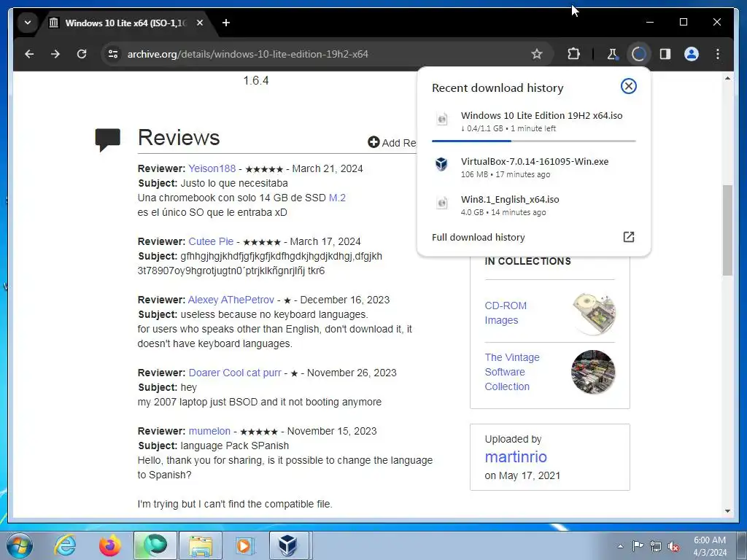
Task: Click the scrollbar down arrow
Action: coord(727,511)
